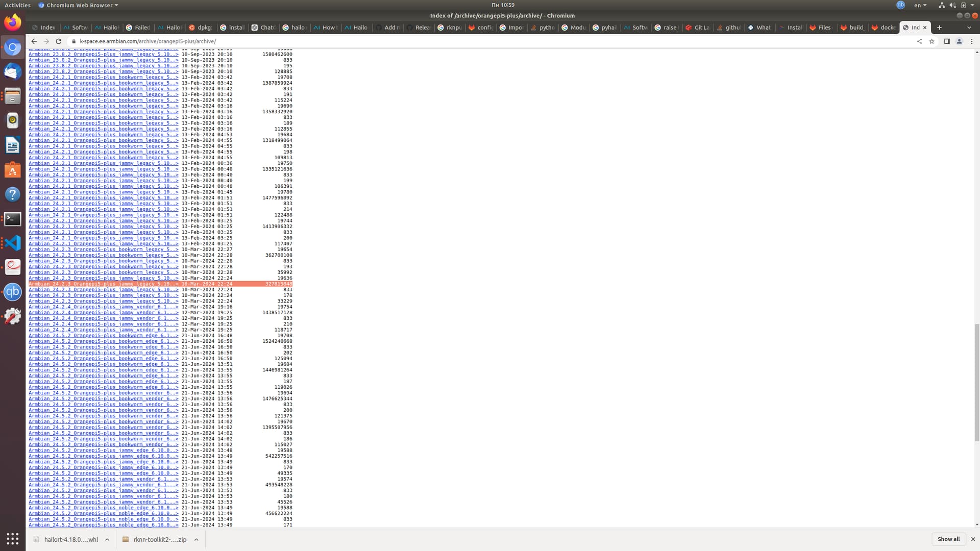Click the share page icon
Viewport: 980px width, 551px height.
pos(919,41)
